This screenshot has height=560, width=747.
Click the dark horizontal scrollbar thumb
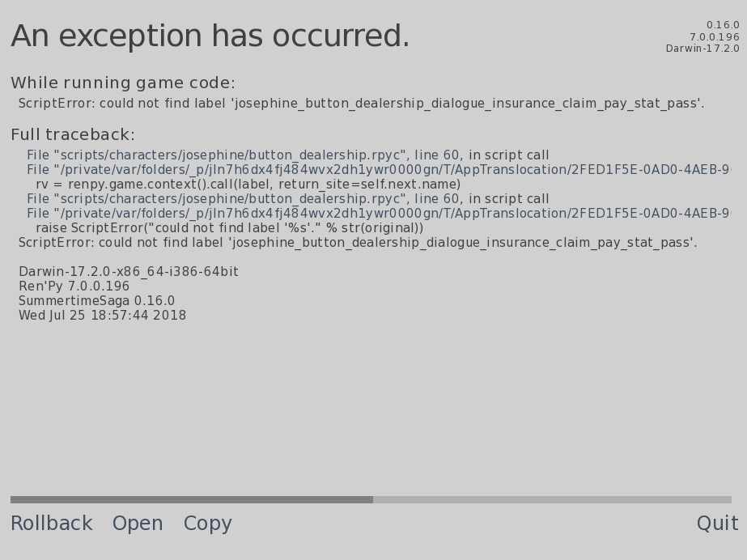tap(192, 499)
